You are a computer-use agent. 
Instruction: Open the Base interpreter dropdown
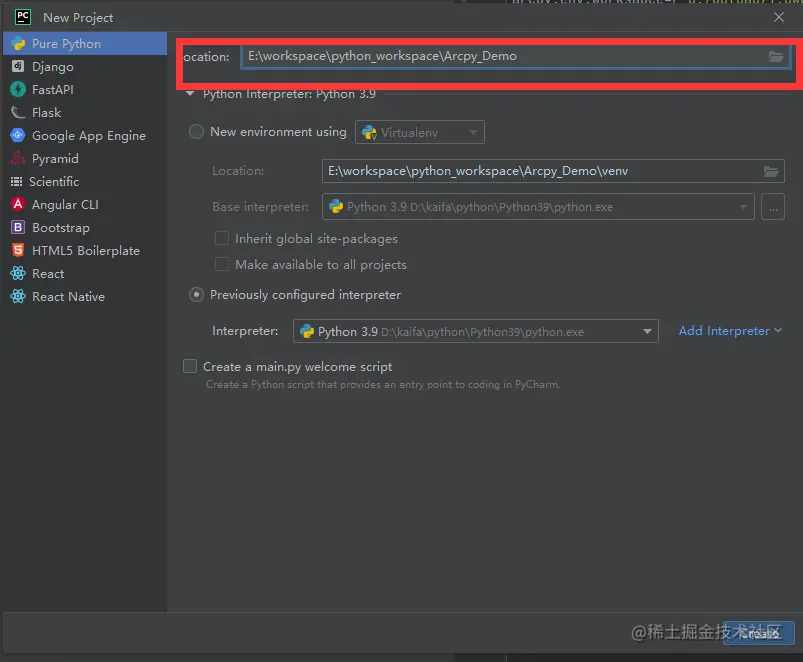pyautogui.click(x=538, y=207)
